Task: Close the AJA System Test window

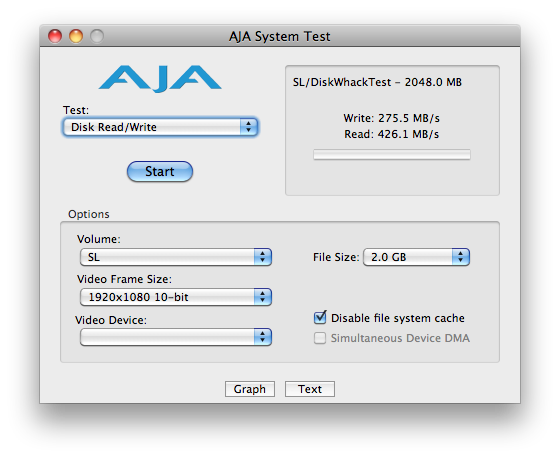Action: tap(55, 36)
